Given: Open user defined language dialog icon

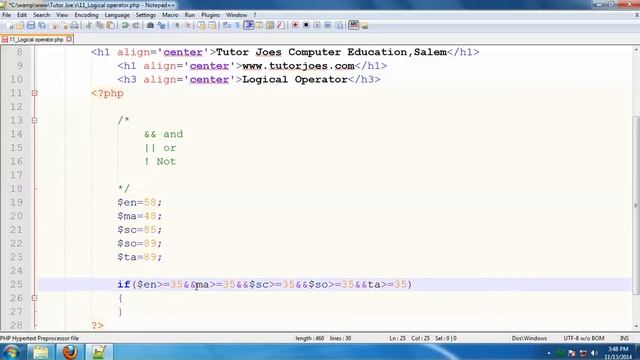Looking at the screenshot, I should click(x=259, y=25).
